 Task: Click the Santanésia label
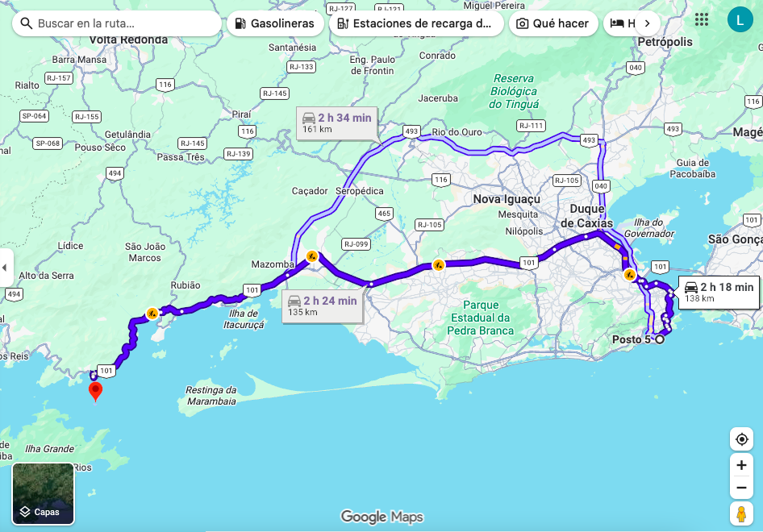click(x=293, y=48)
